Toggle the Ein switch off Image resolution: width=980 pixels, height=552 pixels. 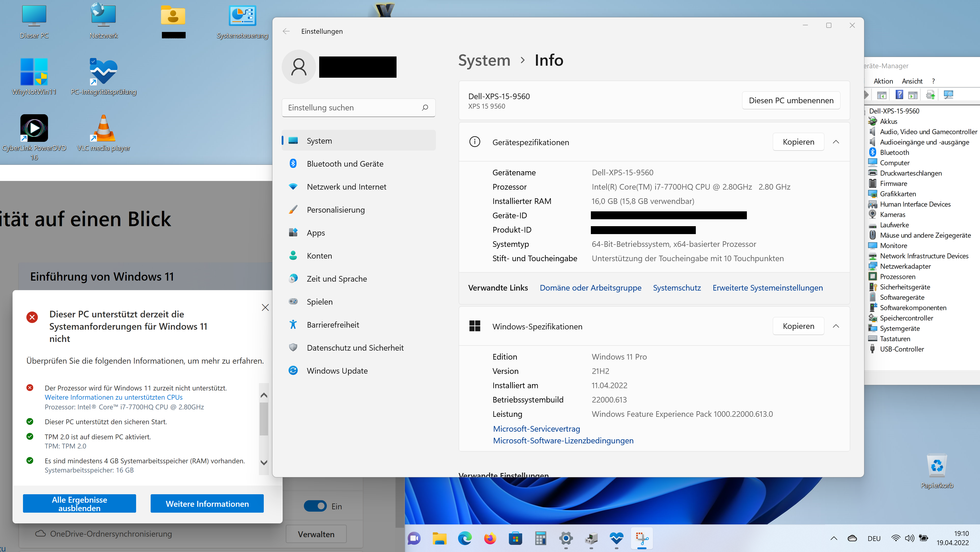point(315,506)
